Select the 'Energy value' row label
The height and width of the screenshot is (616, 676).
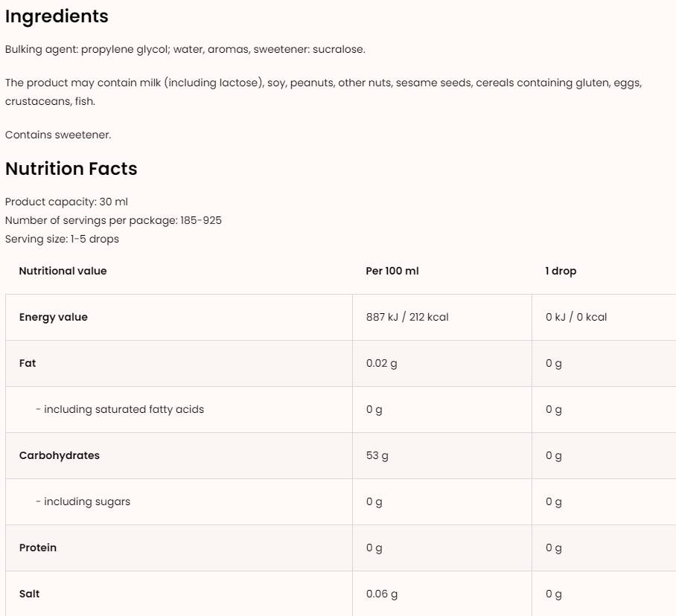pos(54,317)
